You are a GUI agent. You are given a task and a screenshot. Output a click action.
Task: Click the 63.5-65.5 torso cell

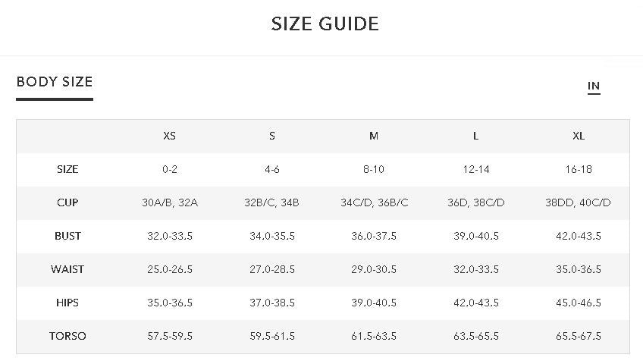click(476, 337)
